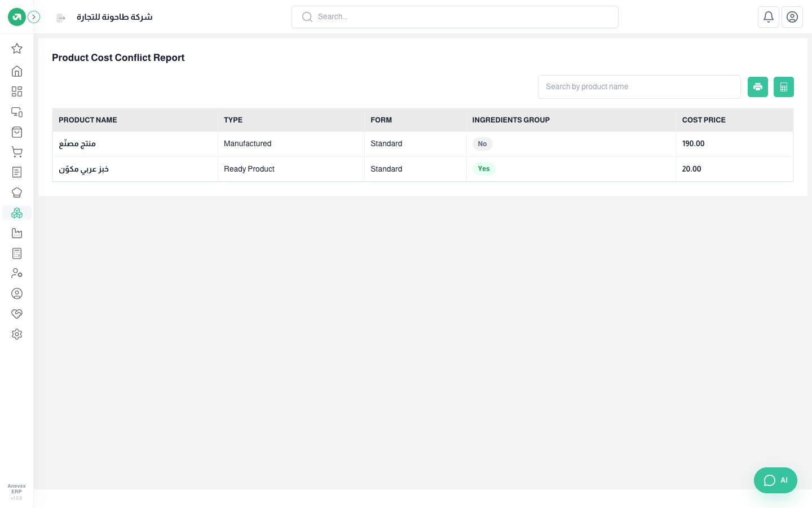Open the chef hat recipes icon
812x508 pixels.
17,192
